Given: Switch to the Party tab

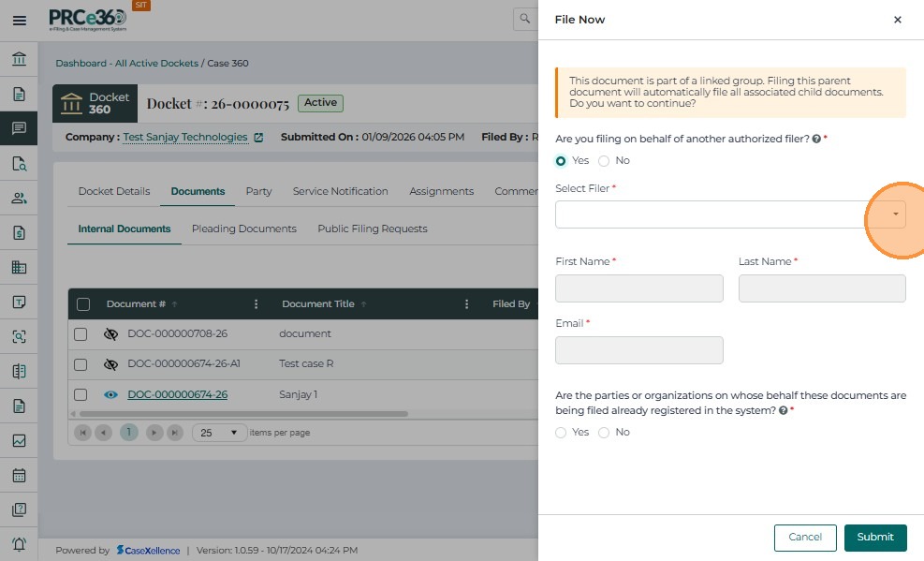Looking at the screenshot, I should pyautogui.click(x=258, y=191).
